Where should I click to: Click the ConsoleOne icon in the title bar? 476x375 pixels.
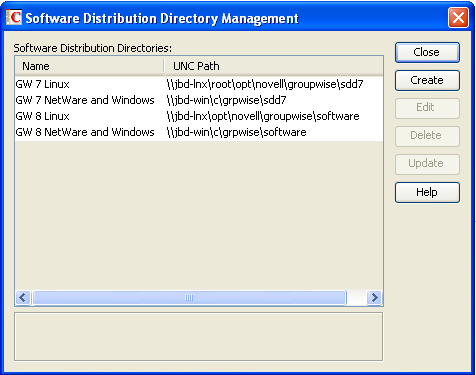[x=14, y=17]
